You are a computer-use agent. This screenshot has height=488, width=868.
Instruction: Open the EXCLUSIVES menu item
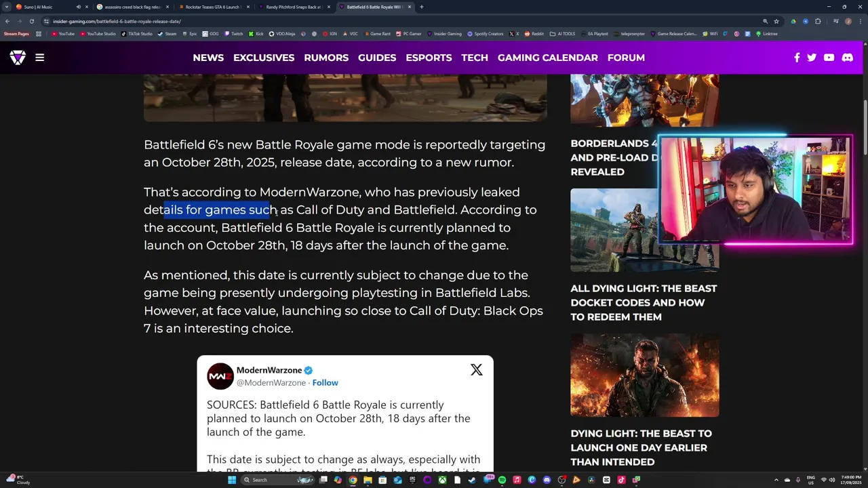264,58
